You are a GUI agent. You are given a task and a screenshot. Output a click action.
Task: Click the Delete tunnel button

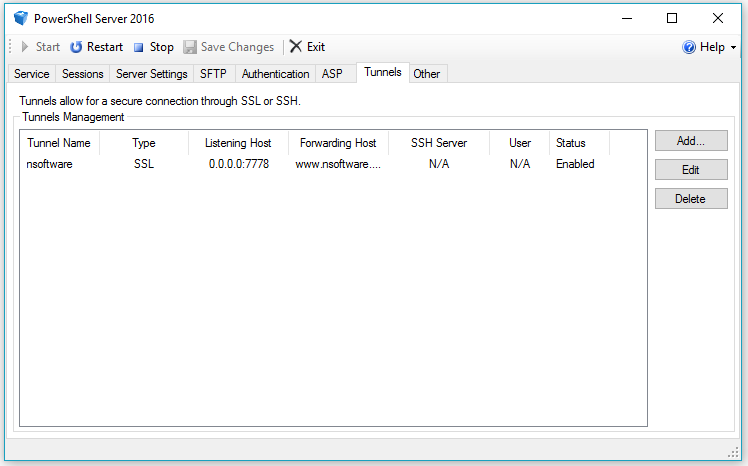(691, 199)
